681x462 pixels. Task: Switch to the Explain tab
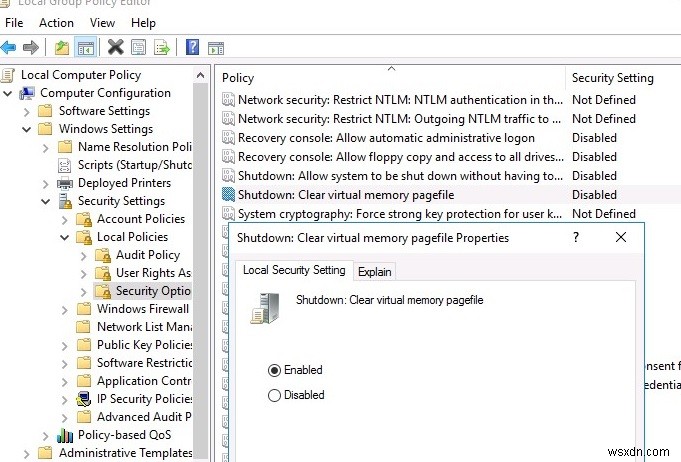tap(374, 272)
